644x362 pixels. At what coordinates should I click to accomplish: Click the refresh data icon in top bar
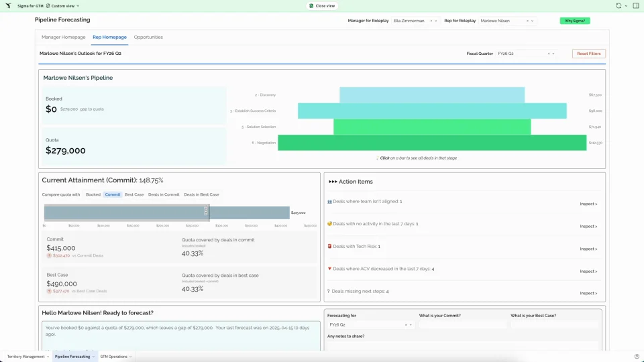618,5
